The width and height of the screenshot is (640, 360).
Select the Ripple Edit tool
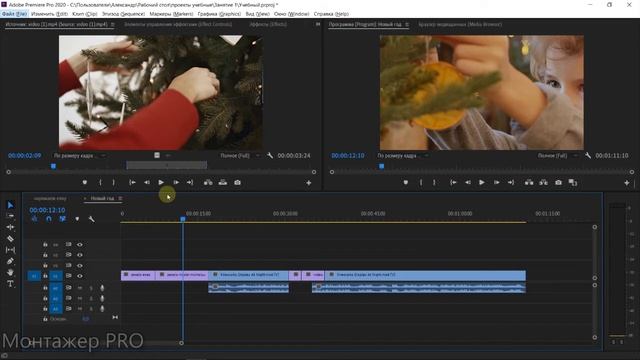10,227
